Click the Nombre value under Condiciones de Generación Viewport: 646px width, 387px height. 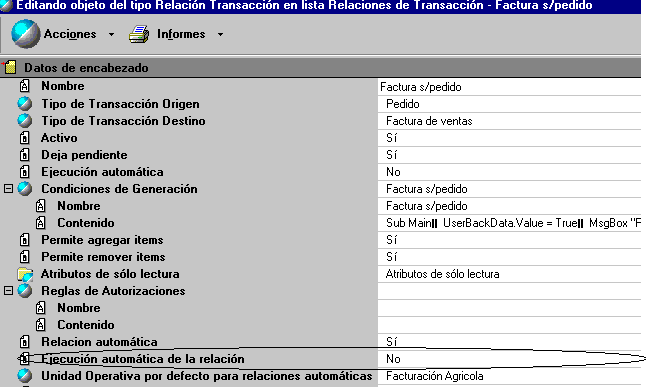click(x=509, y=206)
